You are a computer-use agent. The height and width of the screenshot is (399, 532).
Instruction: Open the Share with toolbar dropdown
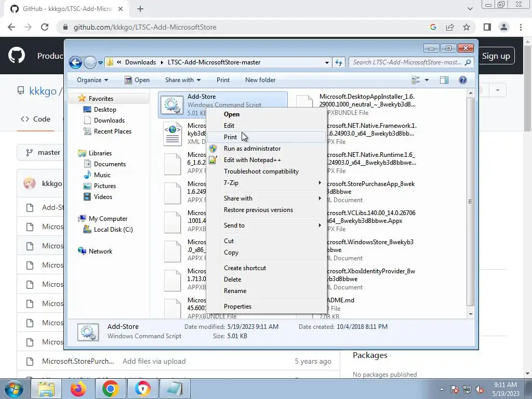(x=182, y=80)
